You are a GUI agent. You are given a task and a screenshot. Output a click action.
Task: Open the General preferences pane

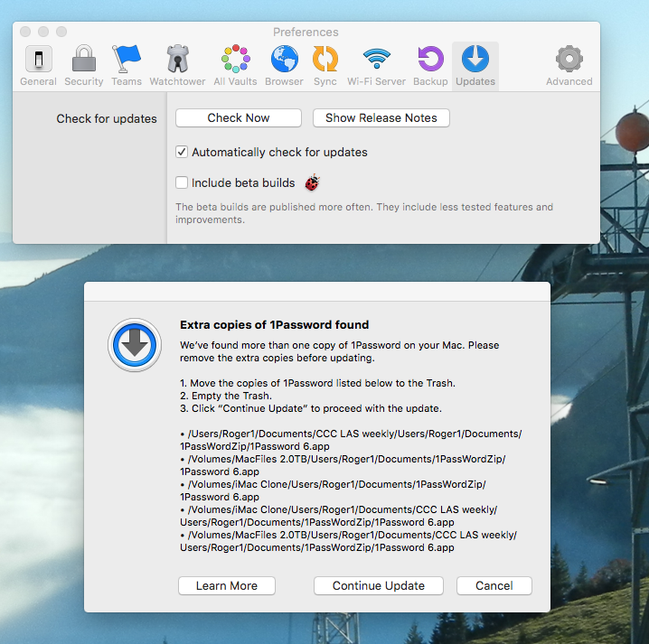39,66
